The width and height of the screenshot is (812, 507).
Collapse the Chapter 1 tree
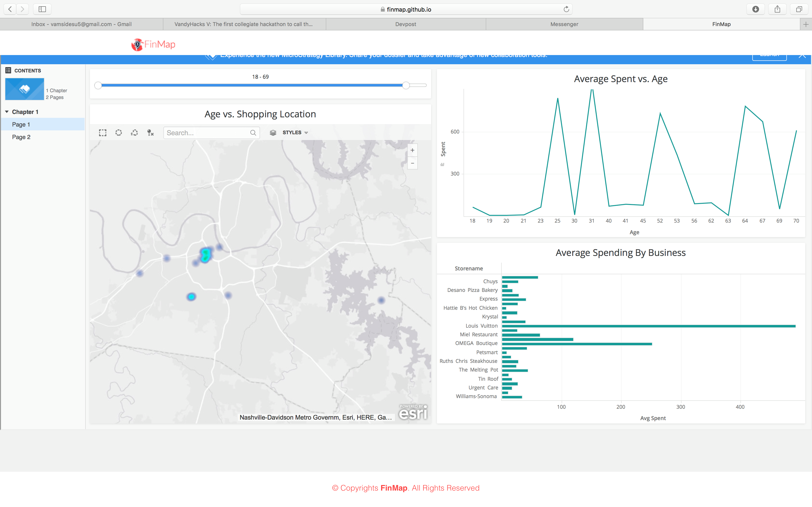click(7, 112)
